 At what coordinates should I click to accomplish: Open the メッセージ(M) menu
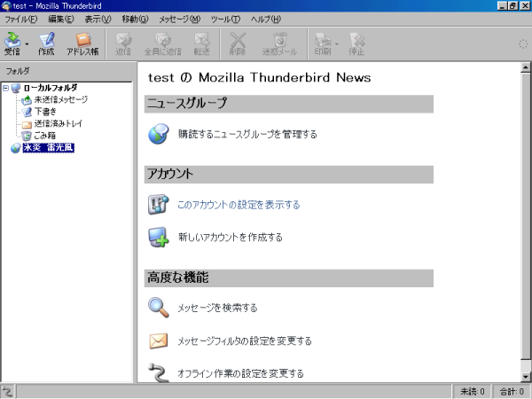coord(180,20)
